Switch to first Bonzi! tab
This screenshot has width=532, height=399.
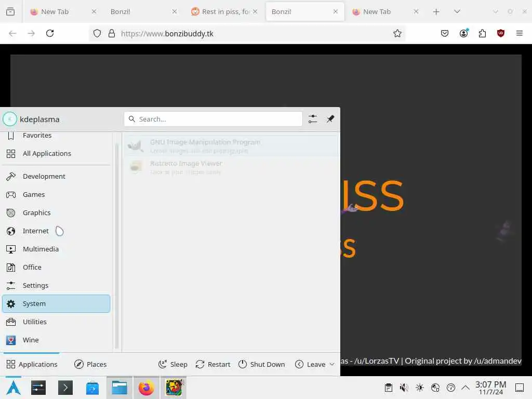point(143,11)
